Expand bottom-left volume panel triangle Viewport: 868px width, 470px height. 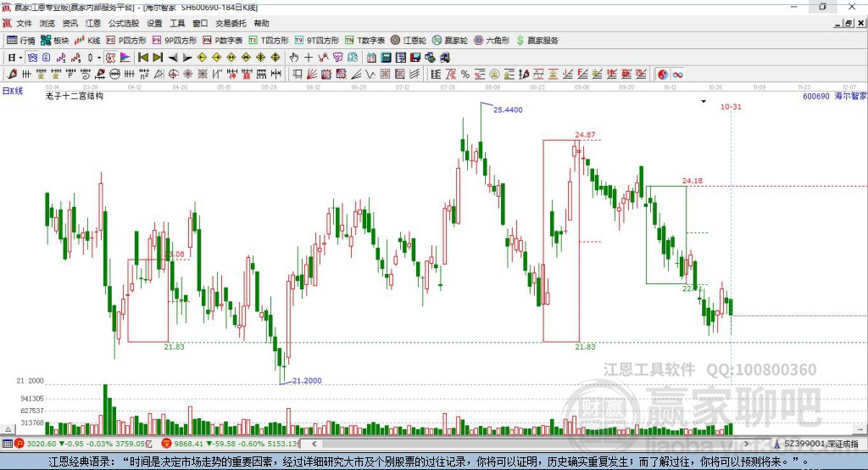pos(8,429)
